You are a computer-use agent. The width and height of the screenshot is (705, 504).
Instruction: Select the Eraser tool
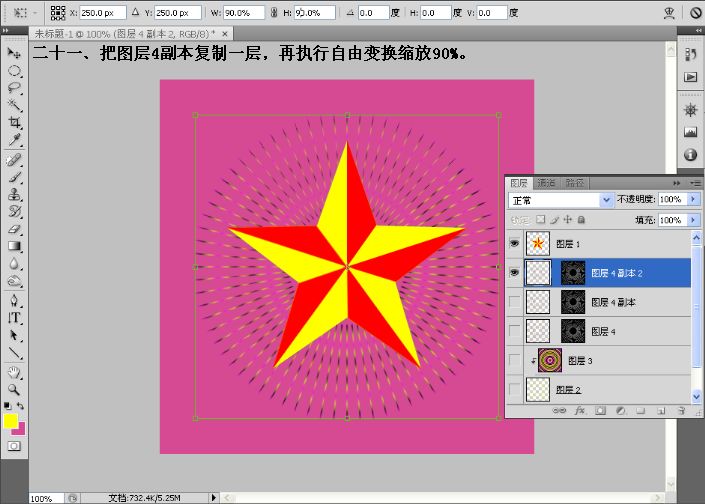tap(14, 229)
